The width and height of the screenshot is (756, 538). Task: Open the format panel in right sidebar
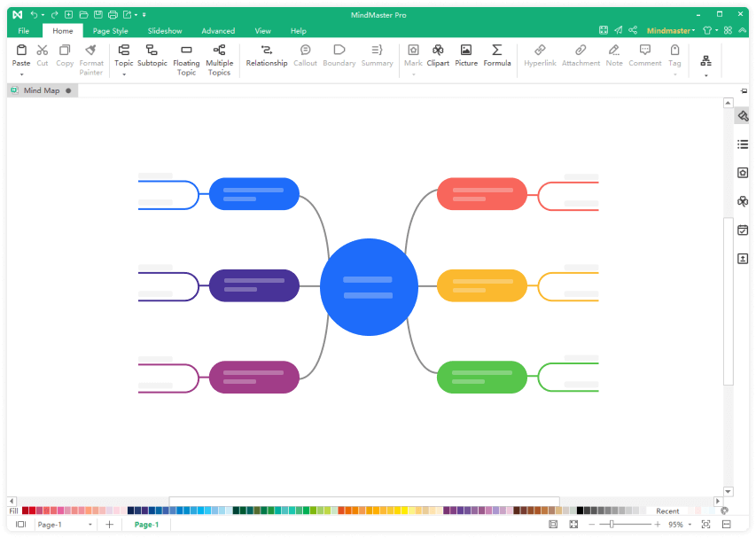[x=743, y=116]
